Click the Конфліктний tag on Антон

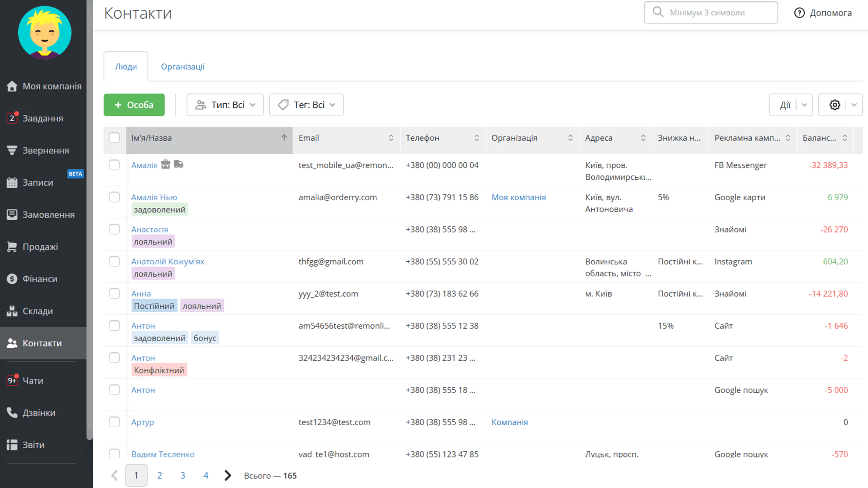point(159,370)
